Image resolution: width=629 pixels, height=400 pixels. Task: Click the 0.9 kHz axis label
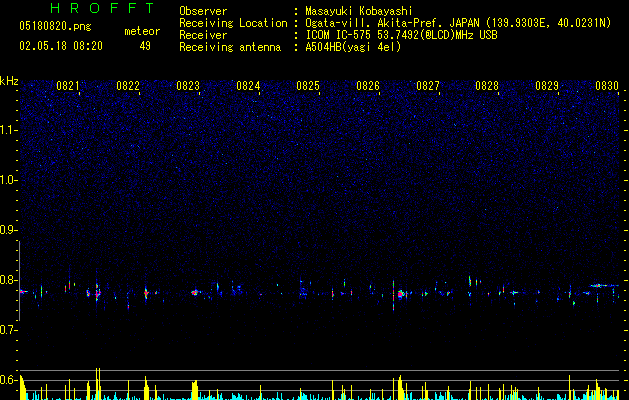[x=9, y=230]
